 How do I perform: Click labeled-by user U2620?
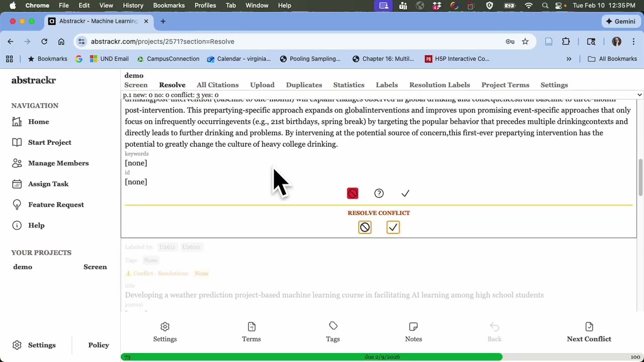(191, 247)
